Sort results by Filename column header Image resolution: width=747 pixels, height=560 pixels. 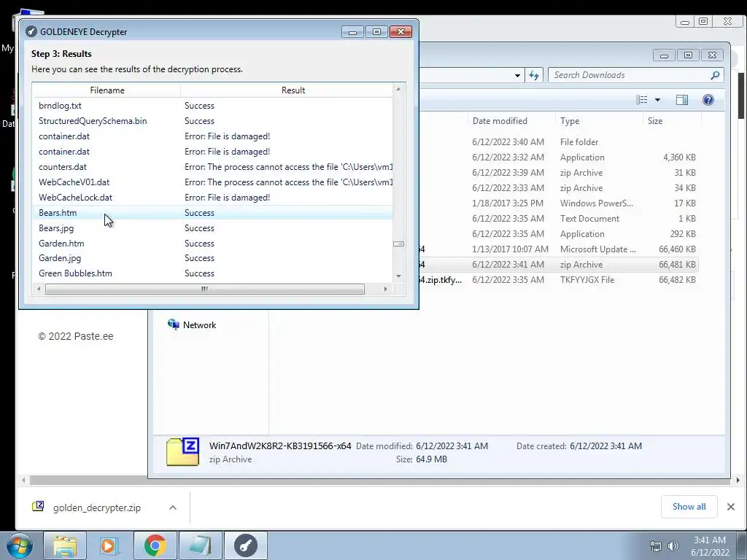[107, 90]
